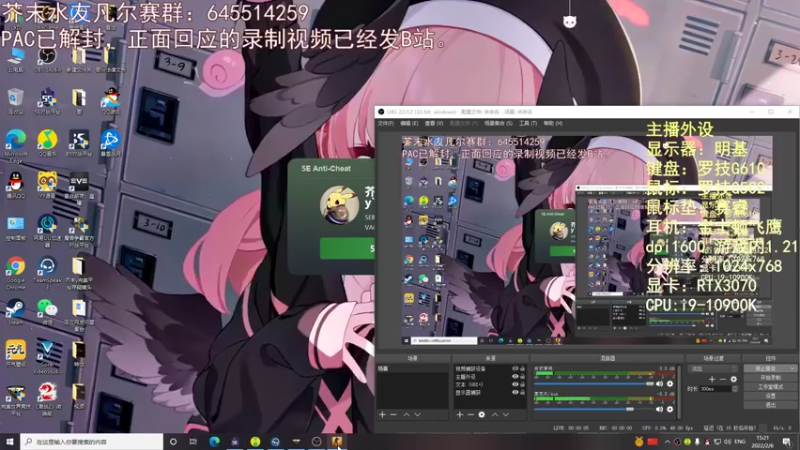This screenshot has height=450, width=800.
Task: Mute mic/aux audio in OBS mixer
Action: pos(659,409)
